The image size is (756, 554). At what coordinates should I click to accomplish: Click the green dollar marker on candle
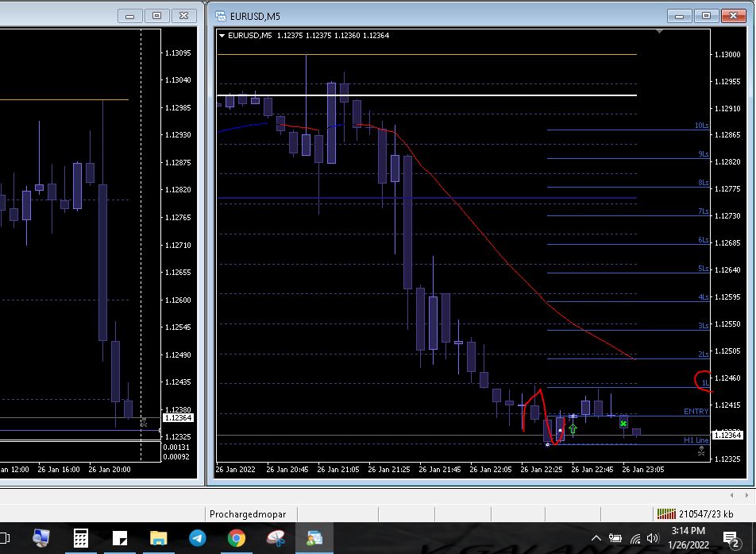coord(624,424)
